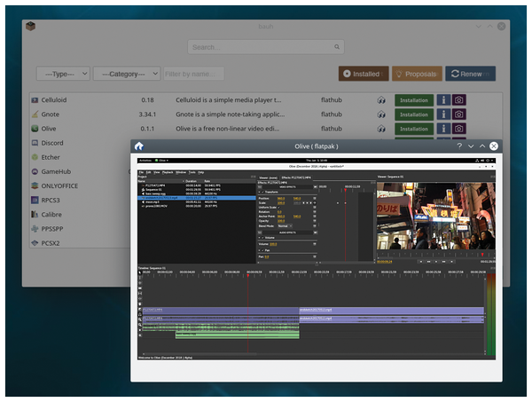Install Celluloid via Installation button
The height and width of the screenshot is (402, 532).
pyautogui.click(x=414, y=100)
